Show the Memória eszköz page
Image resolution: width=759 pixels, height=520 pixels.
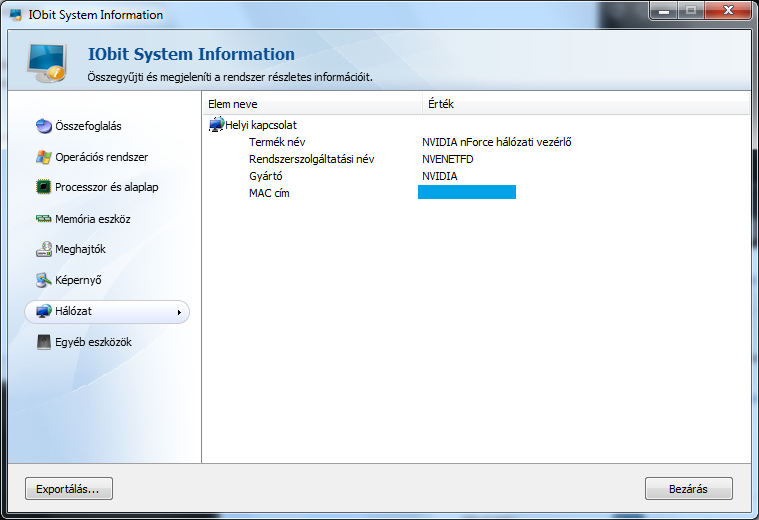coord(93,219)
